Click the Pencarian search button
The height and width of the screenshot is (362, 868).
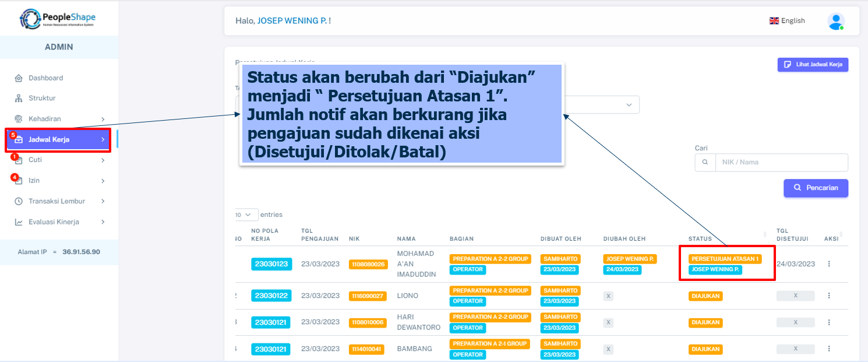click(816, 188)
